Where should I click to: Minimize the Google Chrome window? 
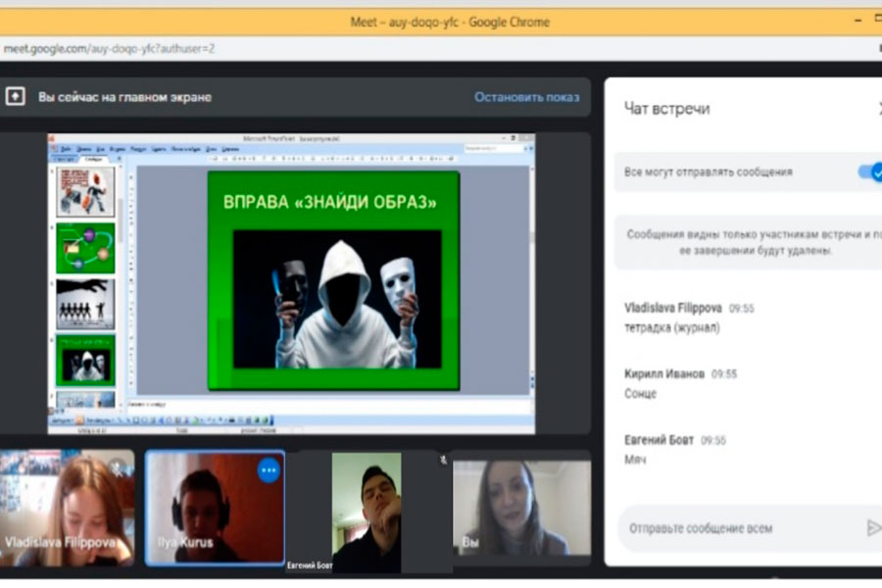coord(857,22)
